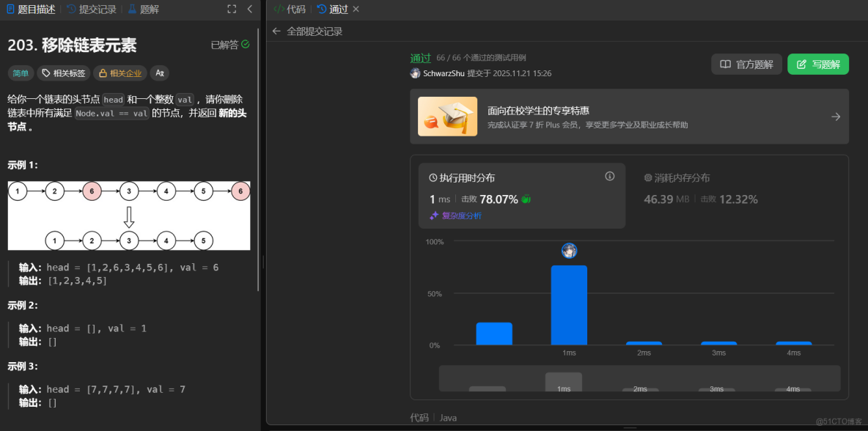Screen dimensions: 868x431
Task: Click SchwarzShu's profile avatar
Action: [415, 73]
